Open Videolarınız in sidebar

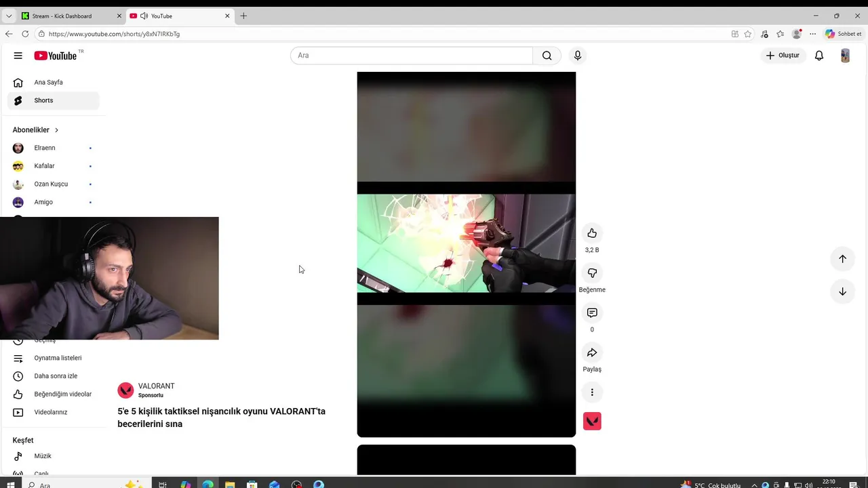click(54, 412)
